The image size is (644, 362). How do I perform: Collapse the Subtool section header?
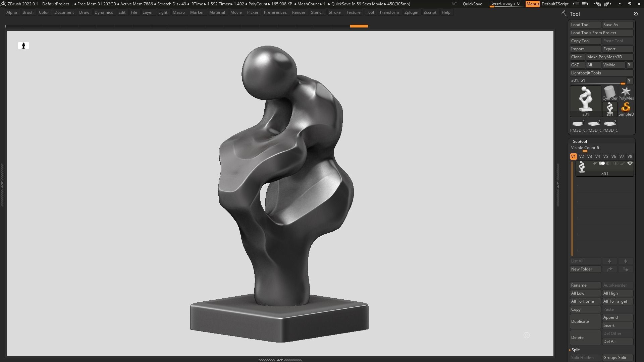(x=580, y=141)
